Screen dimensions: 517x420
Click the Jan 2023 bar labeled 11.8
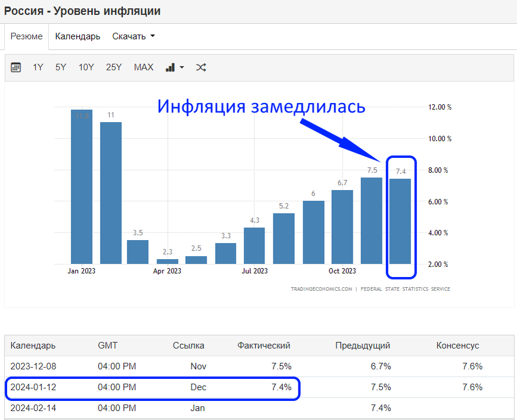tap(82, 186)
